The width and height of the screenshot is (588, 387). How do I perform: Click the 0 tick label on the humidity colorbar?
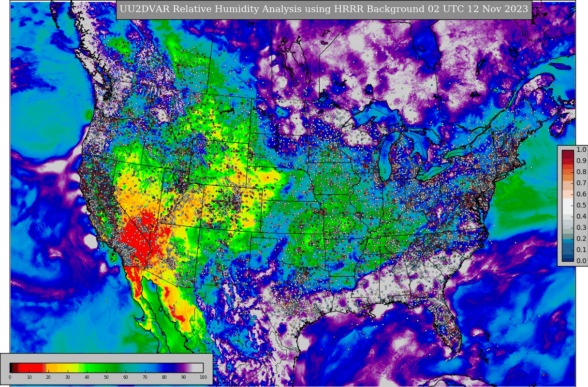pos(10,377)
